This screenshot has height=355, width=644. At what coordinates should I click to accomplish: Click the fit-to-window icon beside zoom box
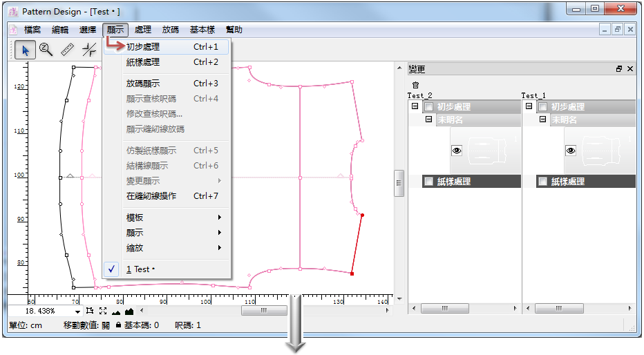[103, 311]
